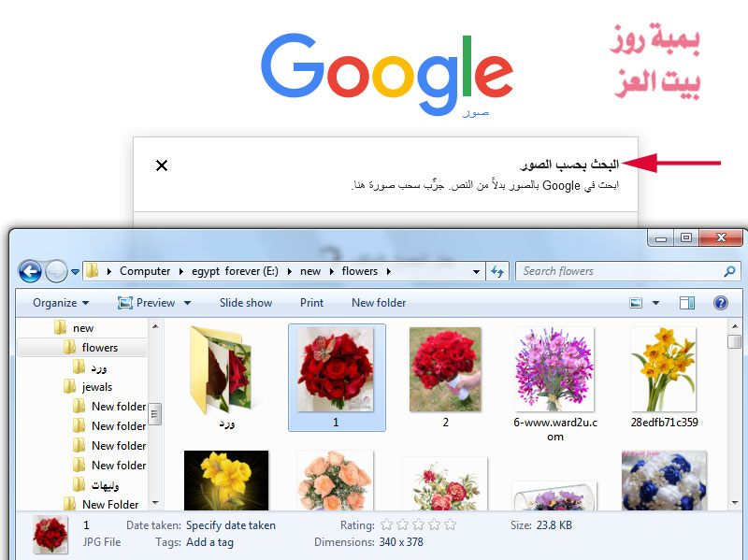Select the yellow flower on black thumbnail
This screenshot has height=560, width=748.
226,481
